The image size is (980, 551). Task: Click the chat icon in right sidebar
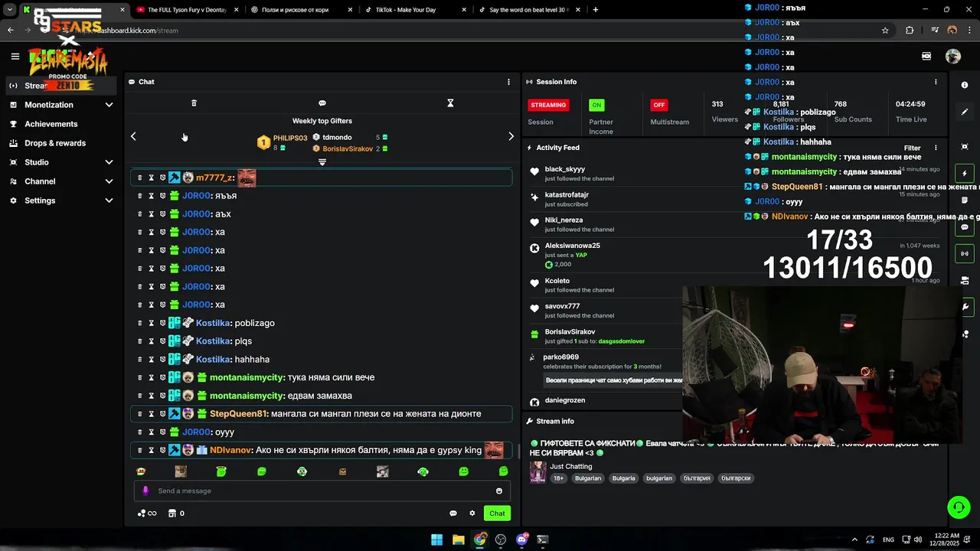[965, 227]
